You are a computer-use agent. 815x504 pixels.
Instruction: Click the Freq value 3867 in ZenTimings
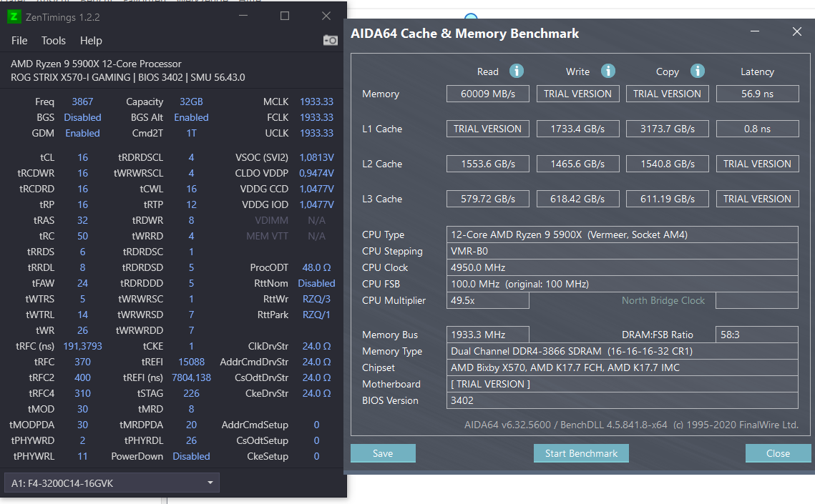pyautogui.click(x=82, y=102)
